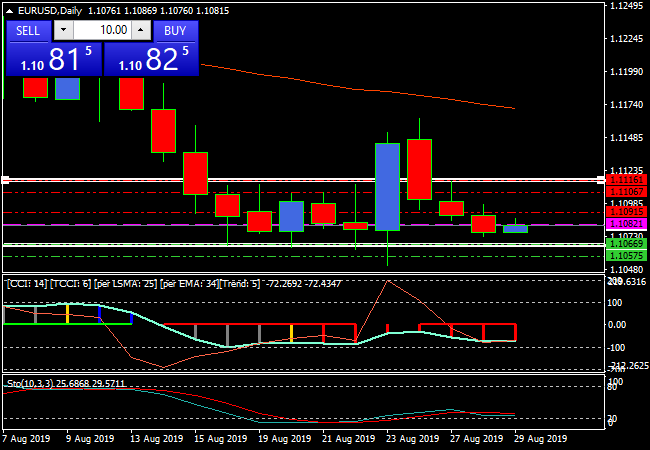Click the 29 Aug 2019 date label

pos(541,439)
